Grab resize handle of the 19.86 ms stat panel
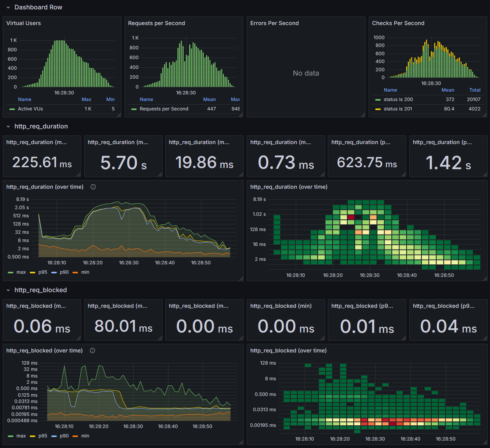490x448 pixels. pos(241,175)
